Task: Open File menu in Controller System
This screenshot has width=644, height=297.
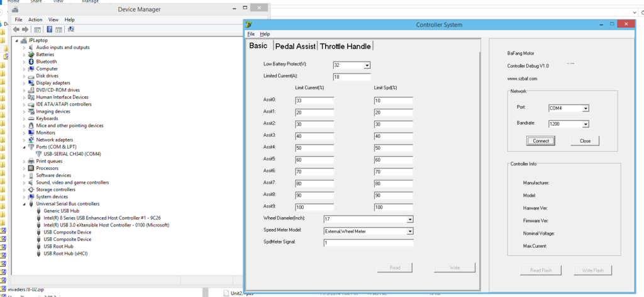Action: [x=251, y=34]
